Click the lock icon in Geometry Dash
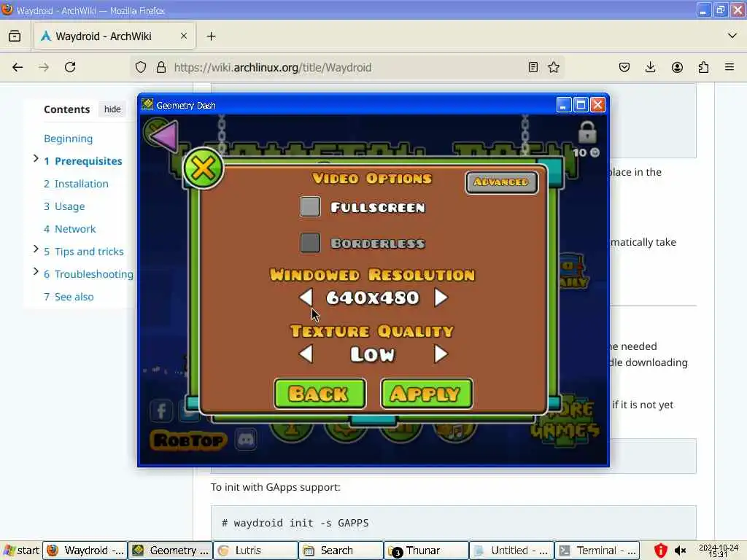Screen dimensions: 747x560 click(x=587, y=132)
